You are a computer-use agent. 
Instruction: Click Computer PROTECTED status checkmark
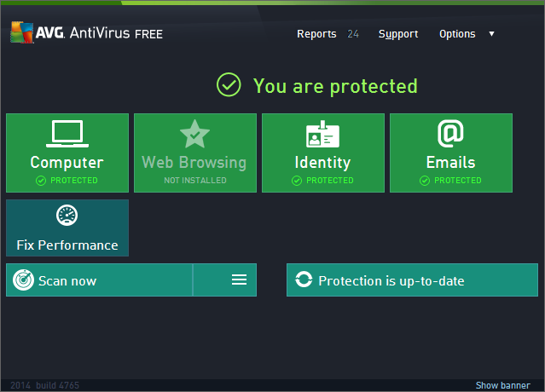click(41, 181)
